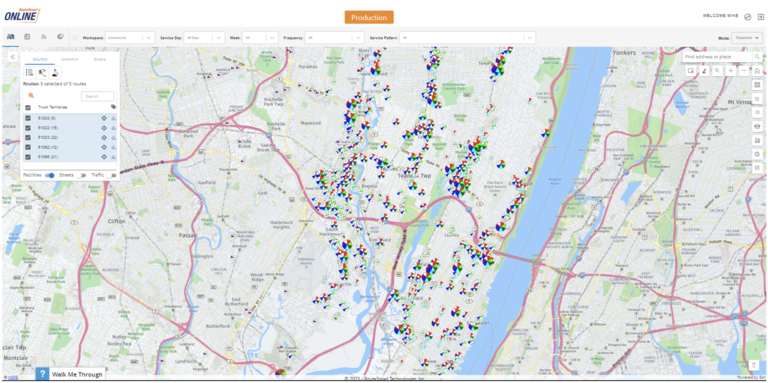768x383 pixels.
Task: Open the schedule list icon in top toolbar
Action: pos(27,37)
